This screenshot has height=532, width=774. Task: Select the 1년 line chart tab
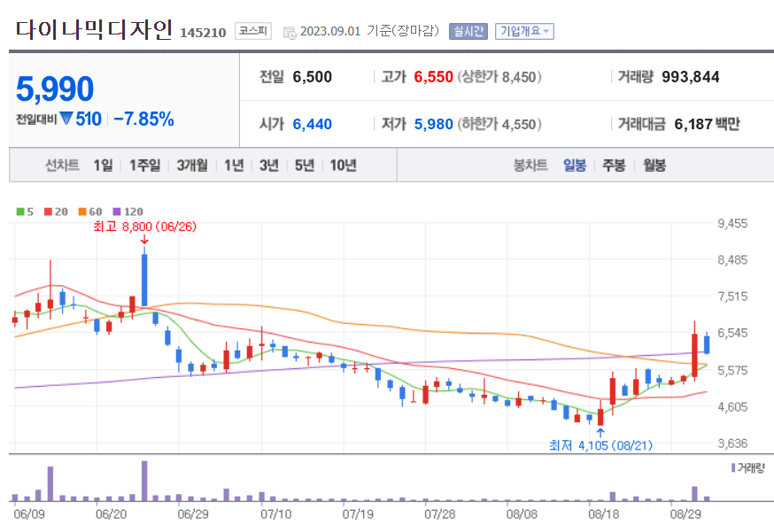click(234, 166)
